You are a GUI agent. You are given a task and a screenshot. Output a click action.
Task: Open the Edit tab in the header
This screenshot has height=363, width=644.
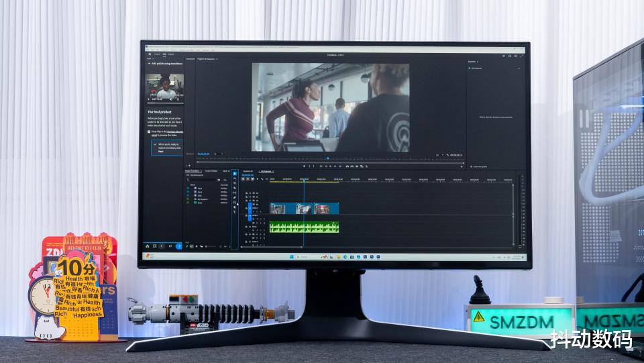coord(164,54)
